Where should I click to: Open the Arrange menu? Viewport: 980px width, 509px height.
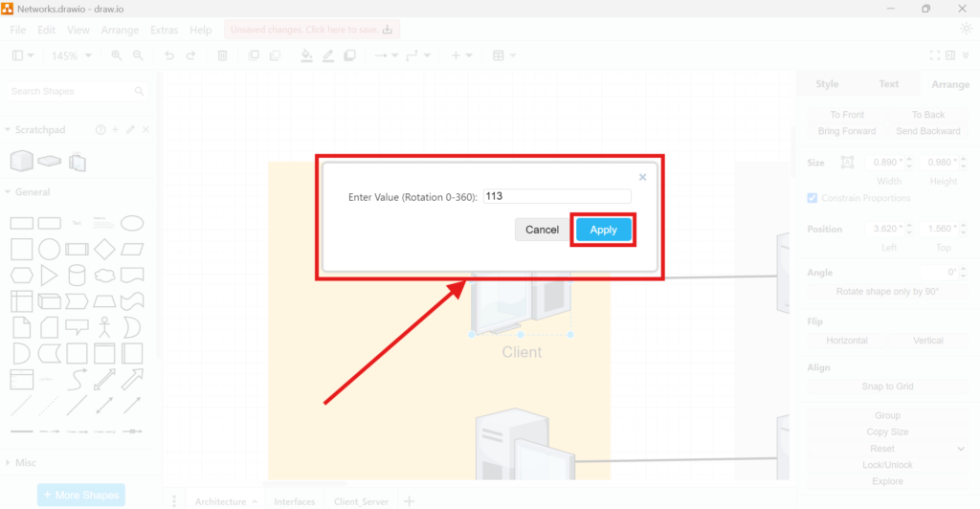120,30
